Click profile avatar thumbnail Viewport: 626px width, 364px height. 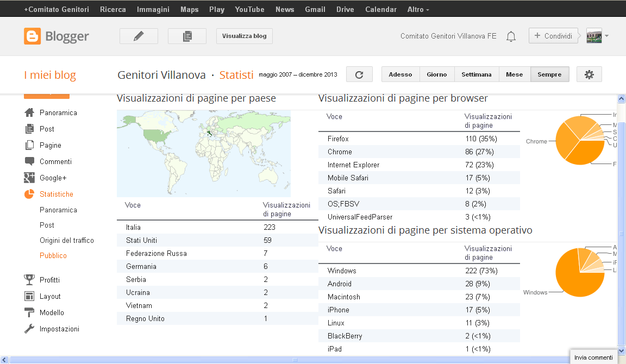[x=594, y=36]
